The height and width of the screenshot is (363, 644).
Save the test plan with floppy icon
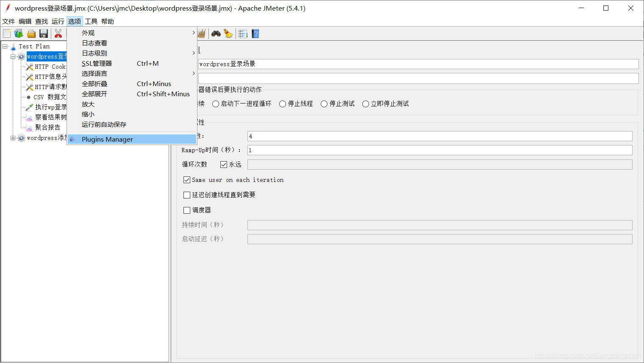click(43, 34)
